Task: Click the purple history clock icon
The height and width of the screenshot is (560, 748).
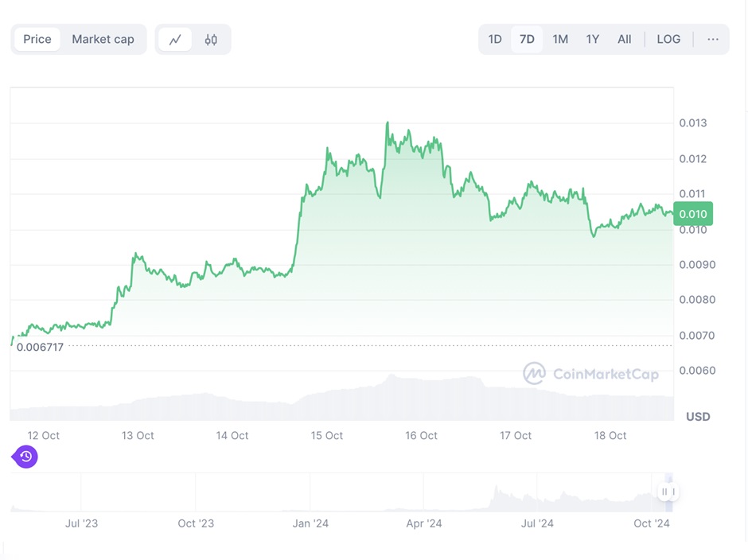Action: (25, 457)
